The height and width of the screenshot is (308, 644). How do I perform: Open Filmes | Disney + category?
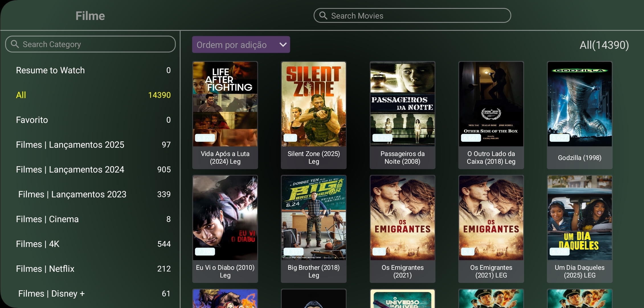(51, 294)
